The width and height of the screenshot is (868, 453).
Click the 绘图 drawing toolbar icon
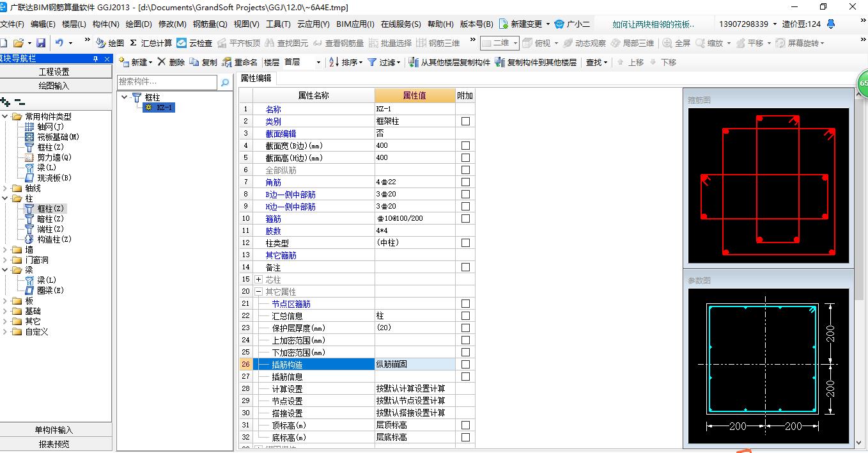pyautogui.click(x=110, y=43)
